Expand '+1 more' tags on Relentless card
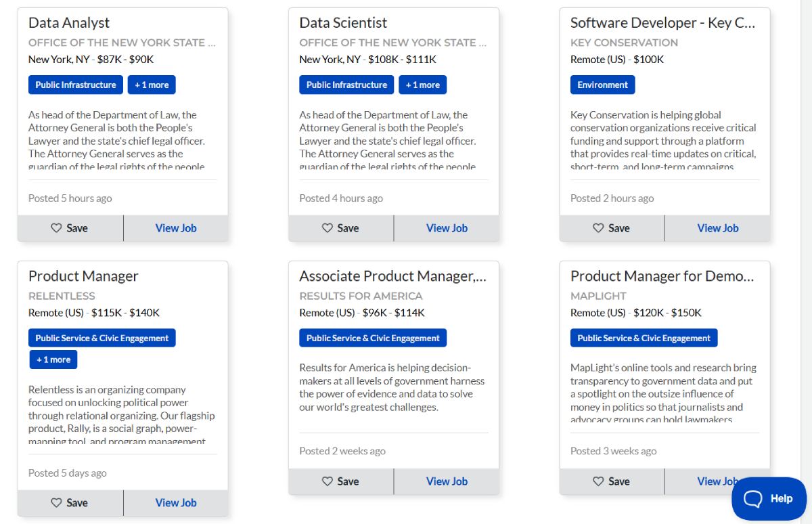812x524 pixels. coord(53,359)
